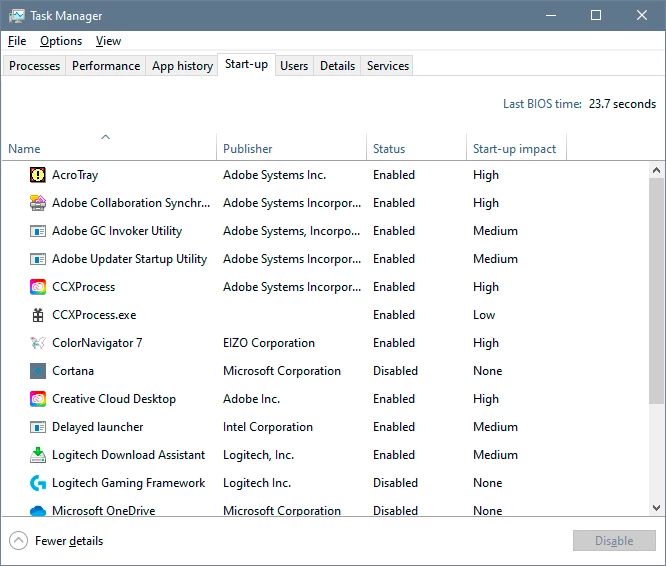
Task: Click the Delayed launcher icon
Action: 38,427
